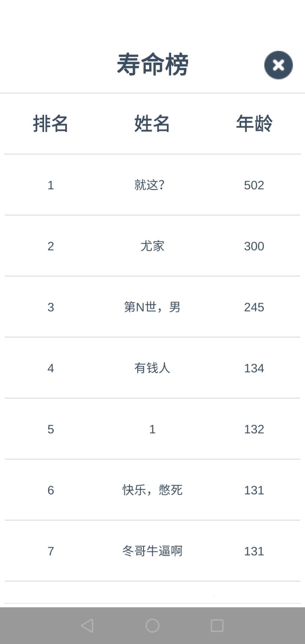This screenshot has width=305, height=644.
Task: Click the 寿命榜 title heading
Action: point(152,65)
